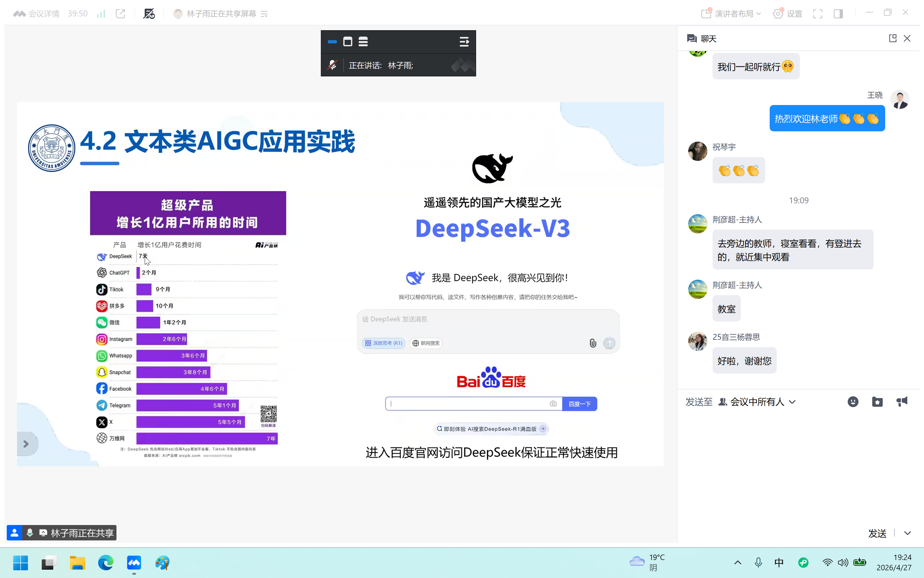924x578 pixels.
Task: Click the 万维网 7年 bar in chart
Action: pos(207,438)
